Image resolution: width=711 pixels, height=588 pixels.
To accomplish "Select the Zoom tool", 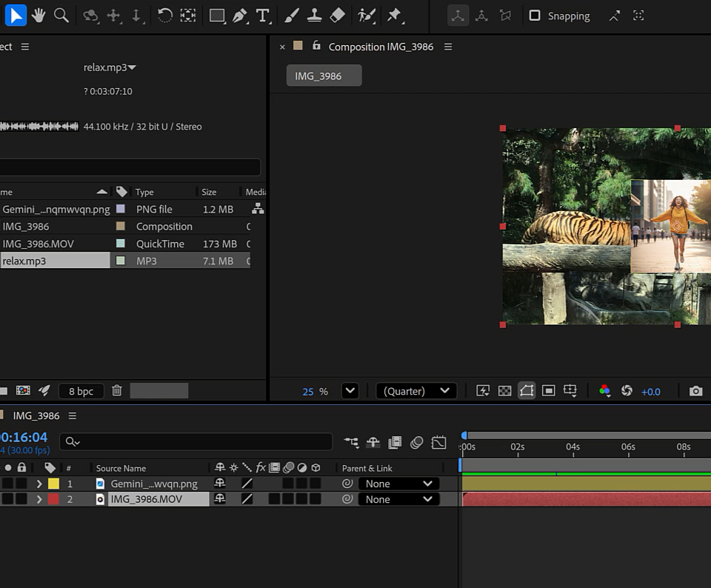I will (61, 16).
